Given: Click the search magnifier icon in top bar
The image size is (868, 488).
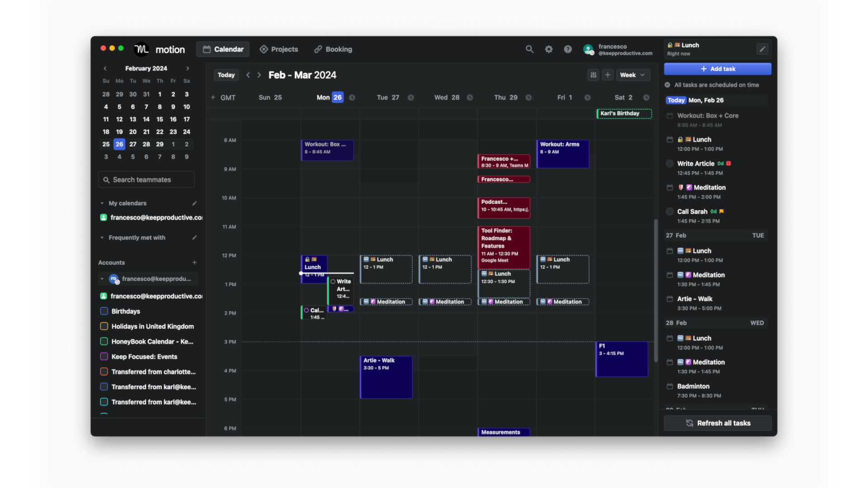Looking at the screenshot, I should tap(529, 49).
